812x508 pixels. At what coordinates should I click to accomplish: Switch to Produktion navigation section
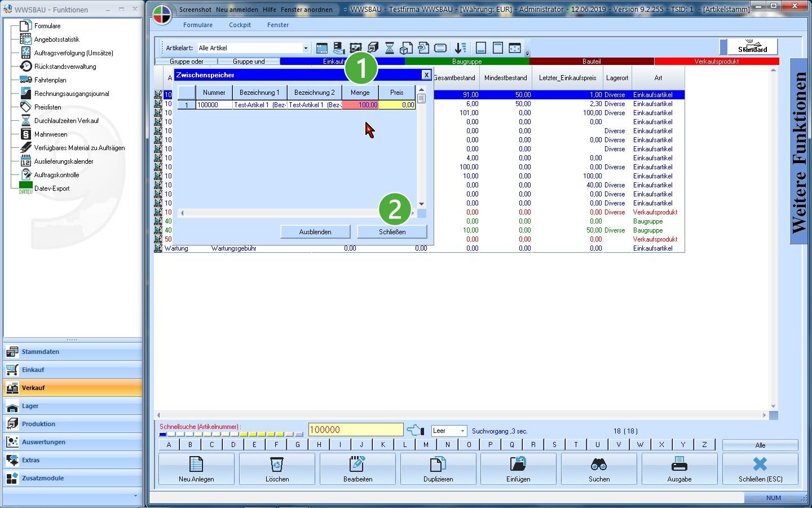(x=73, y=424)
